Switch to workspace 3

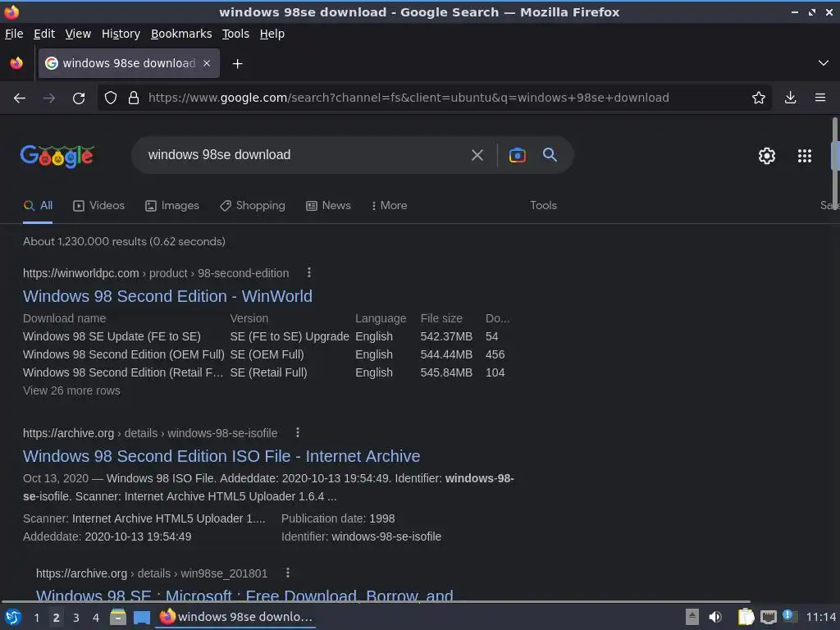pos(76,618)
